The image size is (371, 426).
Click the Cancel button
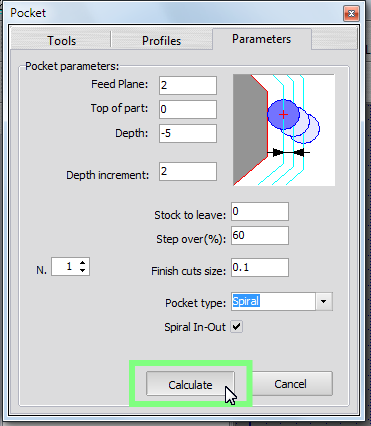(x=290, y=384)
